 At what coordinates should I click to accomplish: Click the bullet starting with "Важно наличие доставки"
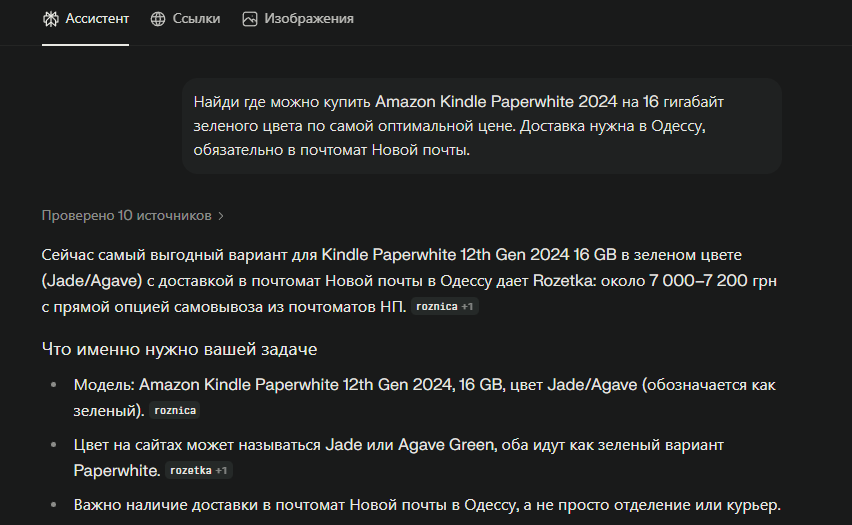(426, 504)
